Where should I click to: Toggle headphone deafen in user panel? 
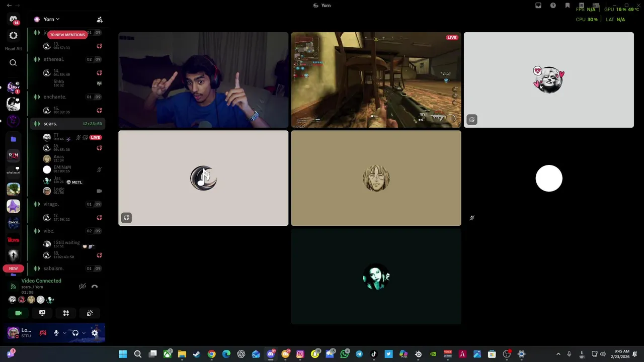[x=75, y=333]
